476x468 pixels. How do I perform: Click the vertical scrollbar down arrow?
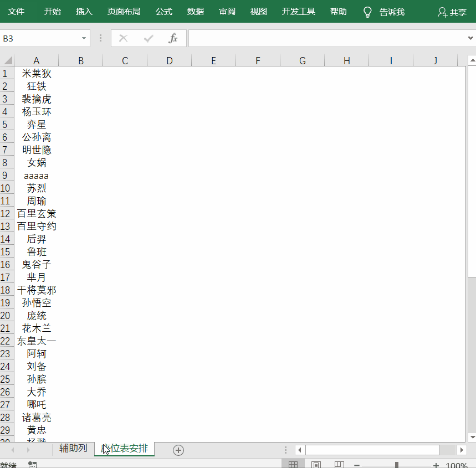[x=472, y=437]
